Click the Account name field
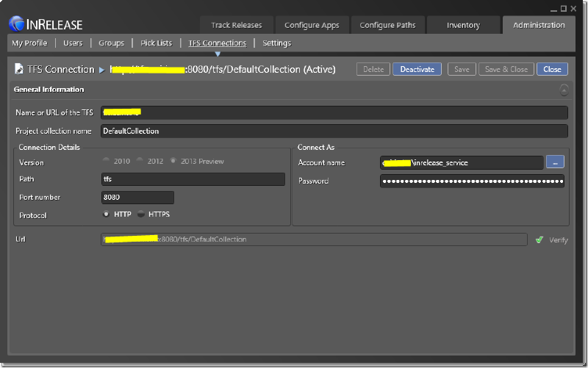The height and width of the screenshot is (368, 588). click(462, 162)
